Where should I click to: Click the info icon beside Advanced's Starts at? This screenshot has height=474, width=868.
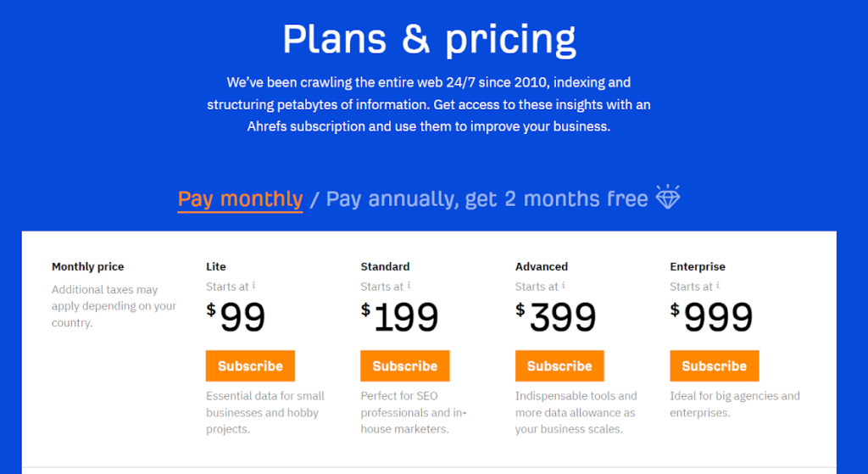(x=564, y=286)
